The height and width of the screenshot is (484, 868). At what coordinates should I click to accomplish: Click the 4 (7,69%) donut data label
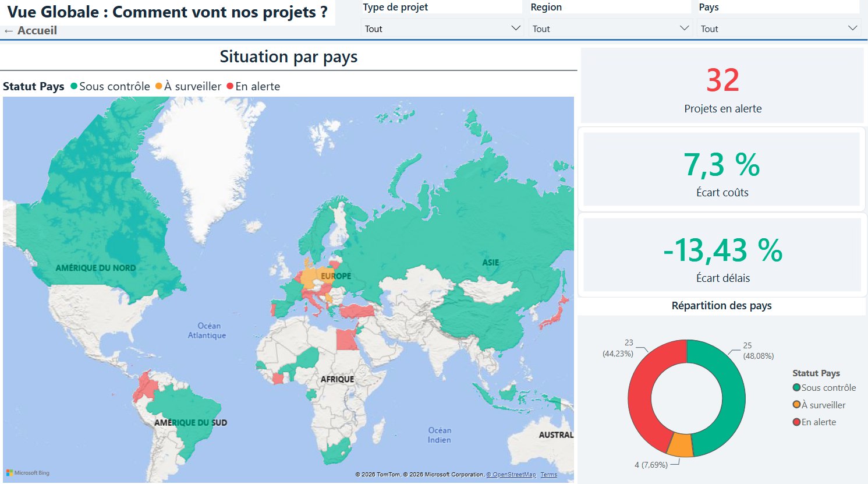(651, 465)
